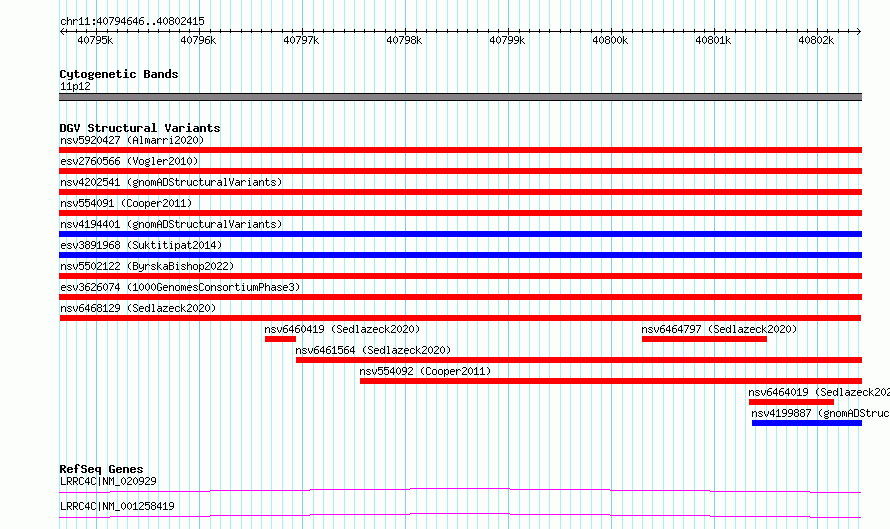Screen dimensions: 890x529
Task: Click the LRRC4C|NM_020929 gene label
Action: pyautogui.click(x=108, y=481)
